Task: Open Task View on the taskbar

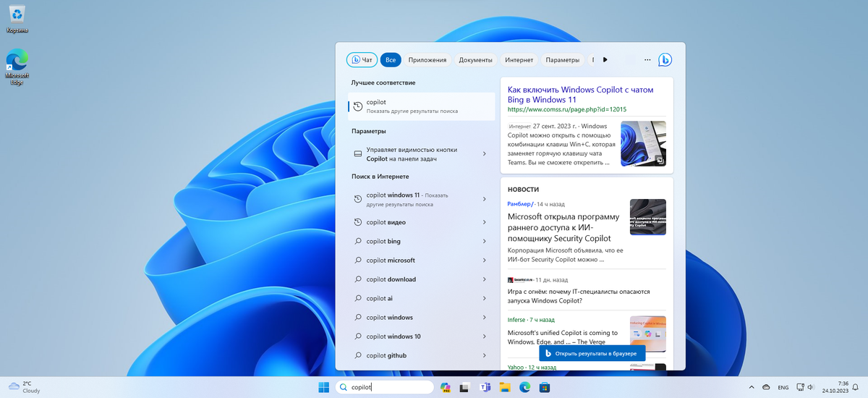Action: pos(466,387)
